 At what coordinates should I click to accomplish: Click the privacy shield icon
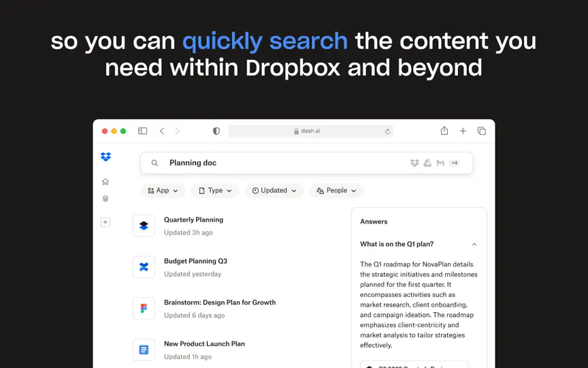tap(216, 131)
